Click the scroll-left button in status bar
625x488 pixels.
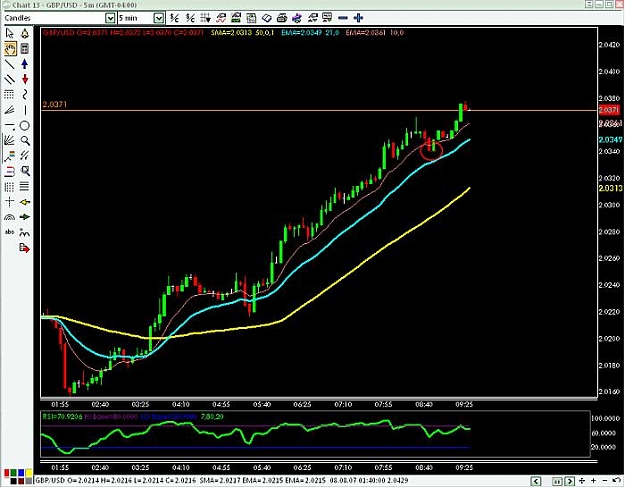pyautogui.click(x=536, y=481)
